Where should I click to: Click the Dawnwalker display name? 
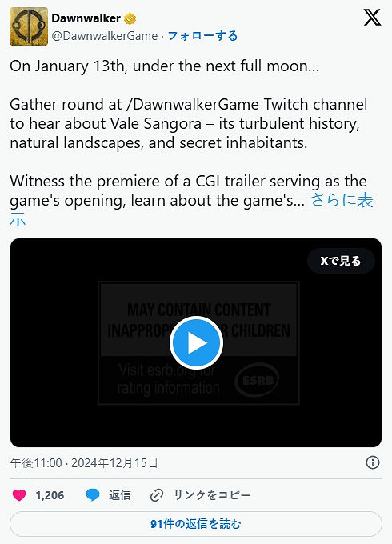click(x=86, y=18)
